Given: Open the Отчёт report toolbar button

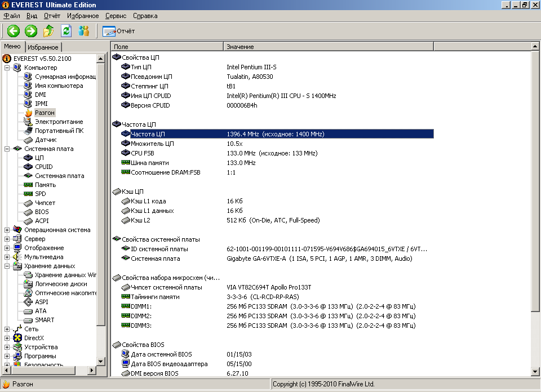Looking at the screenshot, I should pyautogui.click(x=118, y=31).
